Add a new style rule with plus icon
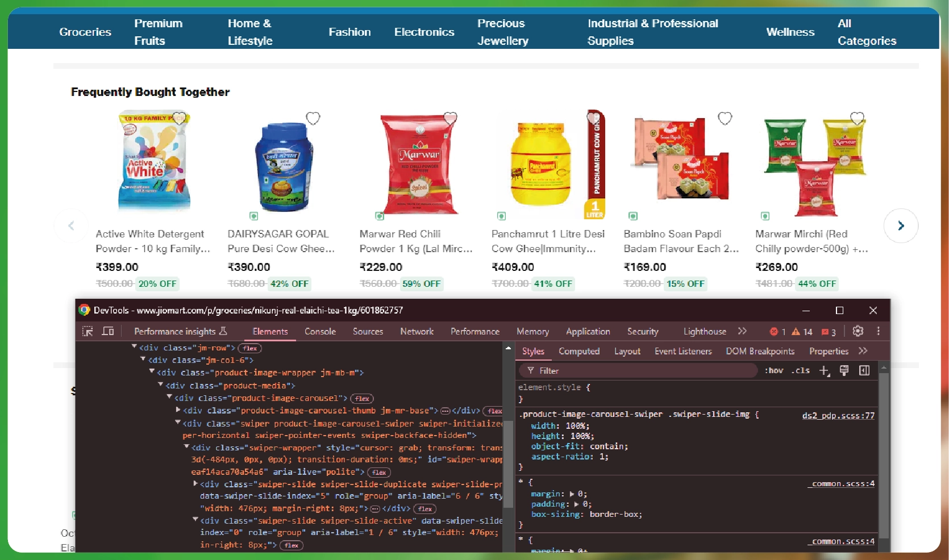This screenshot has width=949, height=560. 824,370
